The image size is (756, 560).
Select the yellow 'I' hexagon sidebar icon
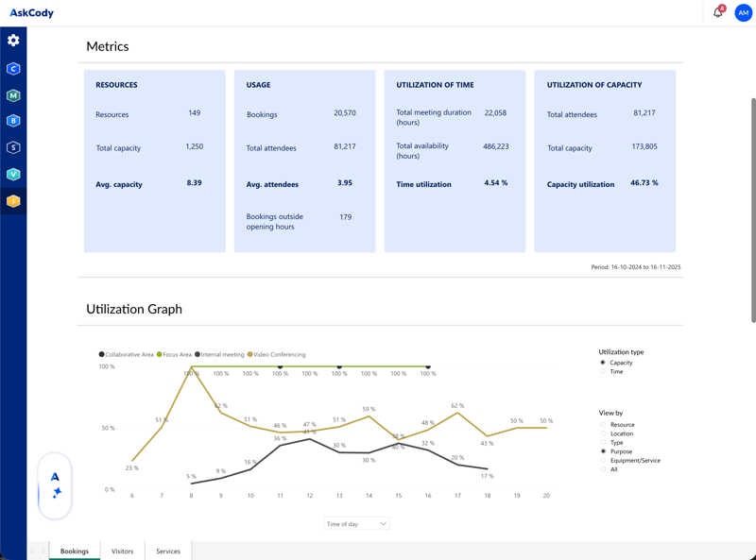pyautogui.click(x=13, y=201)
